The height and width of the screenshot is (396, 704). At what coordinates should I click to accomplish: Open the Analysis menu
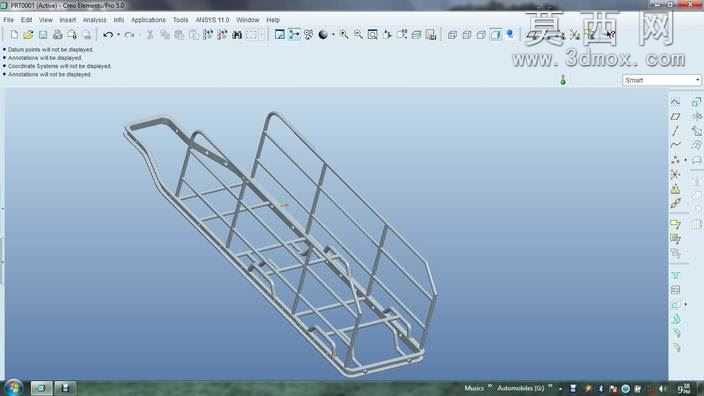(x=94, y=20)
